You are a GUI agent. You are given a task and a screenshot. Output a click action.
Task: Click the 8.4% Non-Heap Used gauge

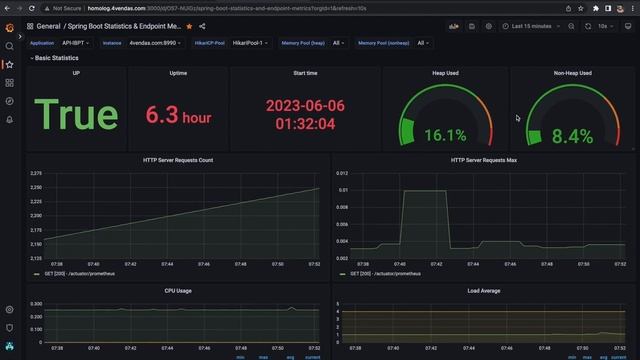coord(573,116)
